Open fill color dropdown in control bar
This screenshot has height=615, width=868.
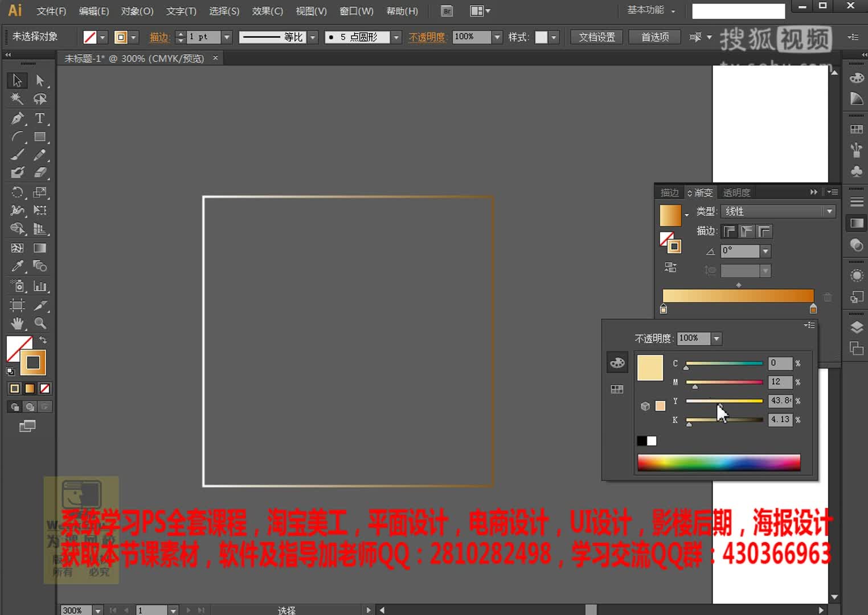(x=103, y=38)
